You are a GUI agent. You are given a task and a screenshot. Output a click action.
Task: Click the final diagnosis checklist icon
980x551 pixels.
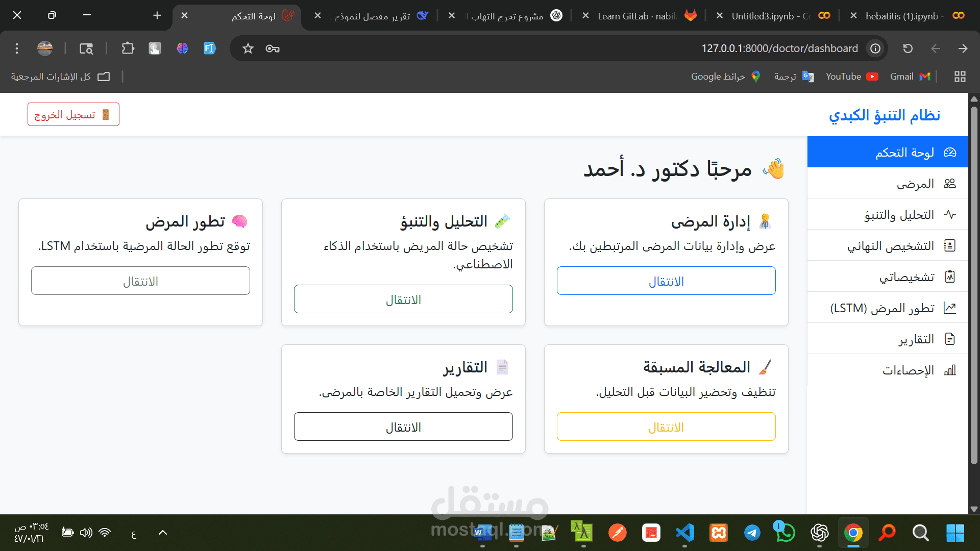[x=950, y=245]
